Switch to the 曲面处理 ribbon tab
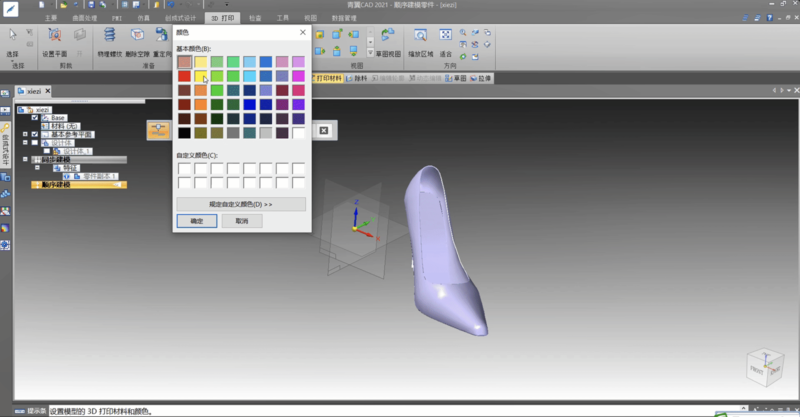This screenshot has height=417, width=800. pyautogui.click(x=83, y=18)
